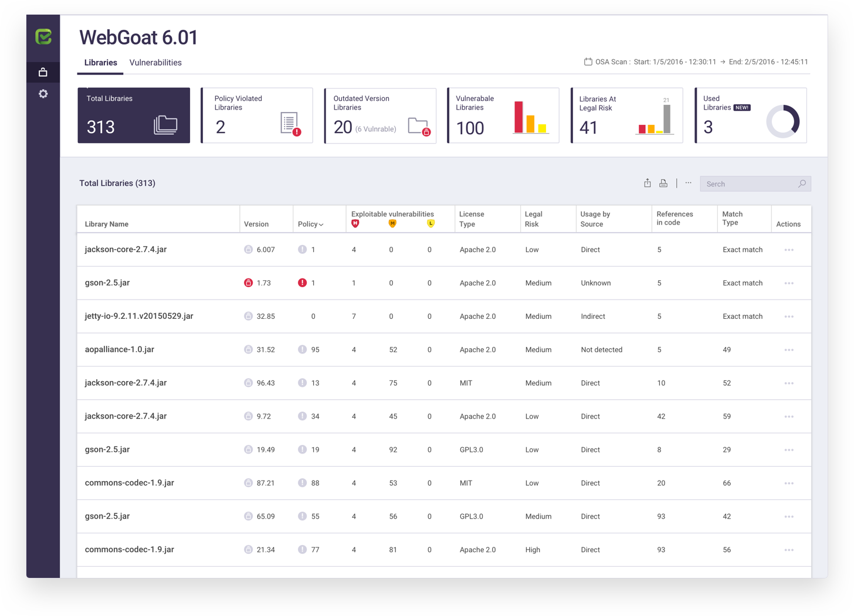Click library name jetty-io-9.2.11.v20150529.jar
The image size is (854, 616).
point(139,316)
